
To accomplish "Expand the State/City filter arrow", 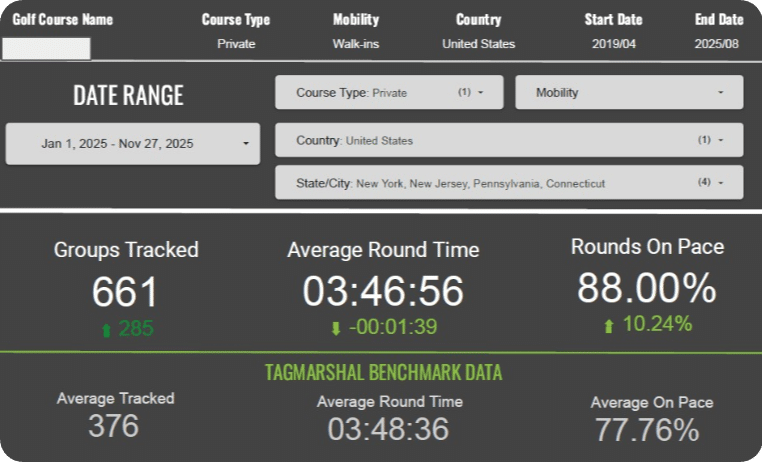I will pos(720,183).
